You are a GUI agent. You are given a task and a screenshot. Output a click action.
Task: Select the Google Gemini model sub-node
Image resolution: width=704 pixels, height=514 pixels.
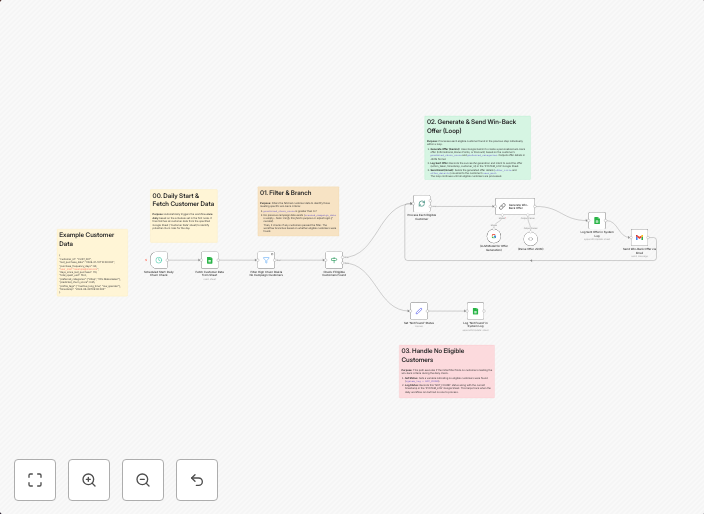pos(493,236)
